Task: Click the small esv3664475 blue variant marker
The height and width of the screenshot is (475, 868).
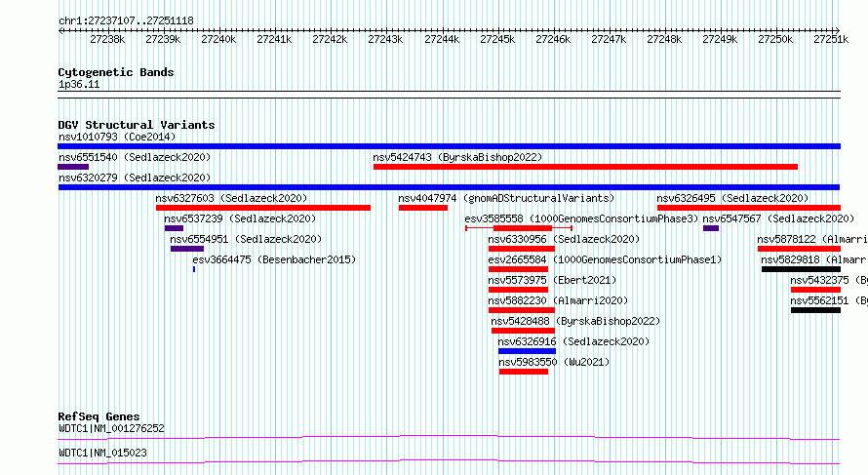Action: pyautogui.click(x=194, y=269)
